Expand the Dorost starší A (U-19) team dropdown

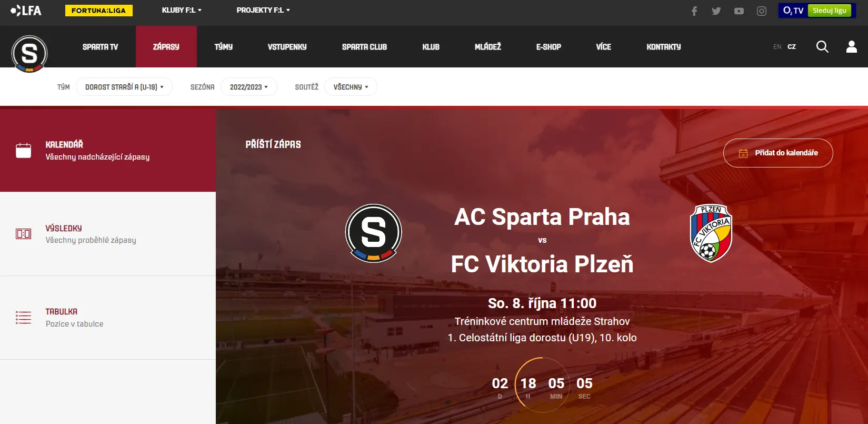(x=124, y=87)
